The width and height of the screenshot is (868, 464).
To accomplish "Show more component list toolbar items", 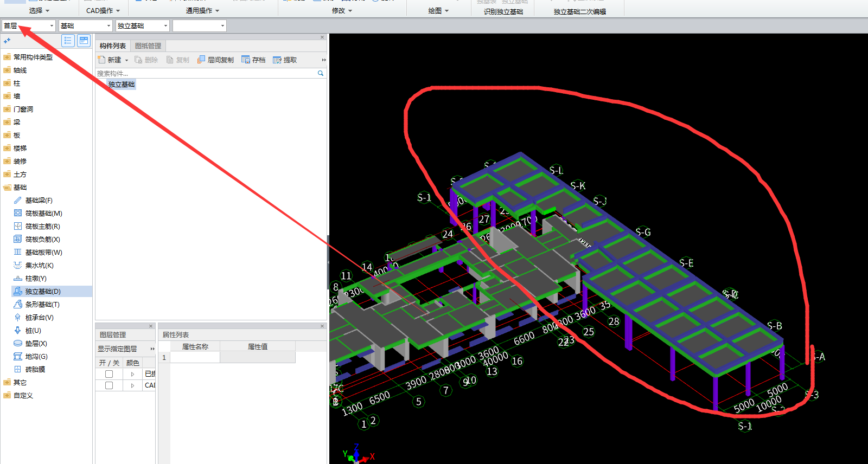I will click(324, 60).
